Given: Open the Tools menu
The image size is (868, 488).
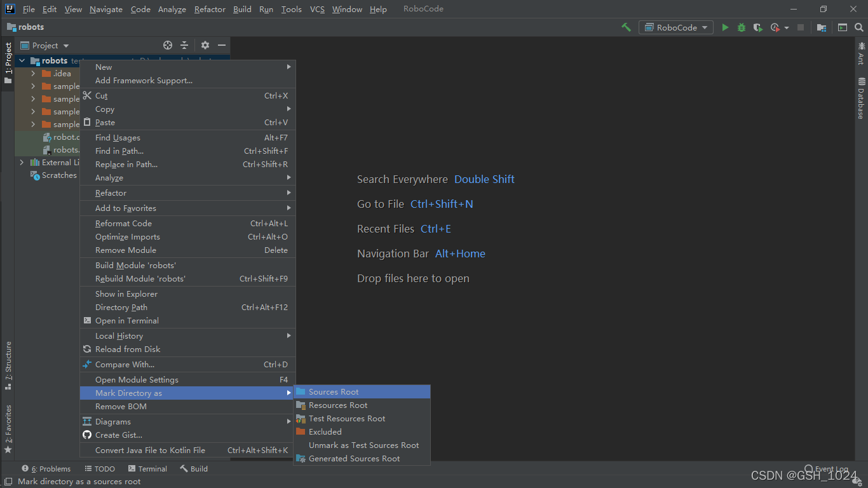Looking at the screenshot, I should (292, 10).
